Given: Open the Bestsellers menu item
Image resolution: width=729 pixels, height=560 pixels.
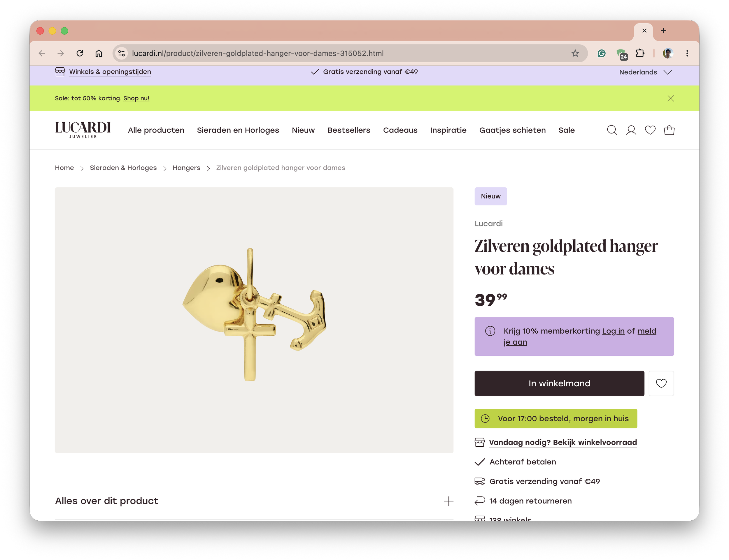Looking at the screenshot, I should pos(349,130).
